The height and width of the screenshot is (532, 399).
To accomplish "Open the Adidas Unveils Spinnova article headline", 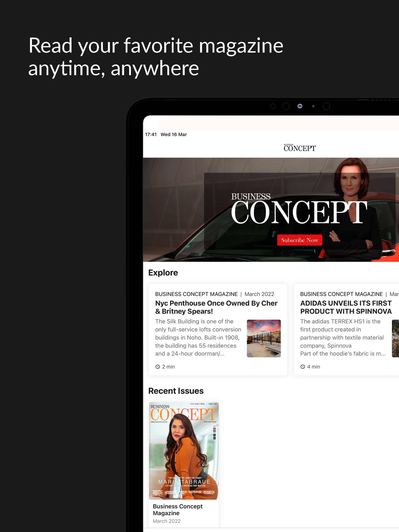I will [346, 307].
